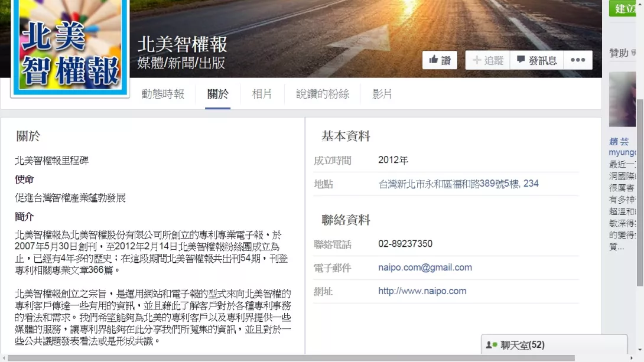The height and width of the screenshot is (362, 644).
Task: Click the 北美智權報 page title
Action: click(x=182, y=44)
